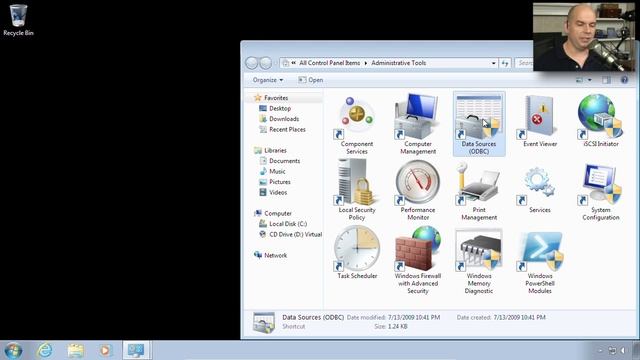Click All Control Panel Items breadcrumb
The image size is (640, 360).
329,63
